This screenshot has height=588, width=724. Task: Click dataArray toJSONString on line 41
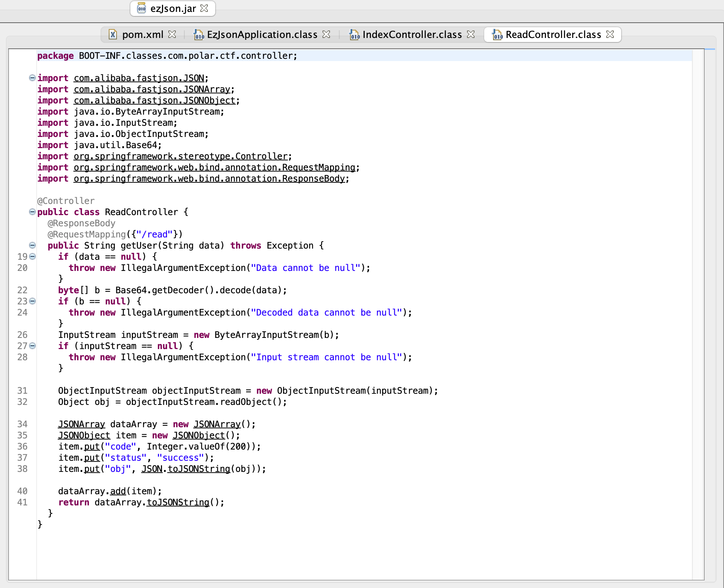tap(178, 502)
